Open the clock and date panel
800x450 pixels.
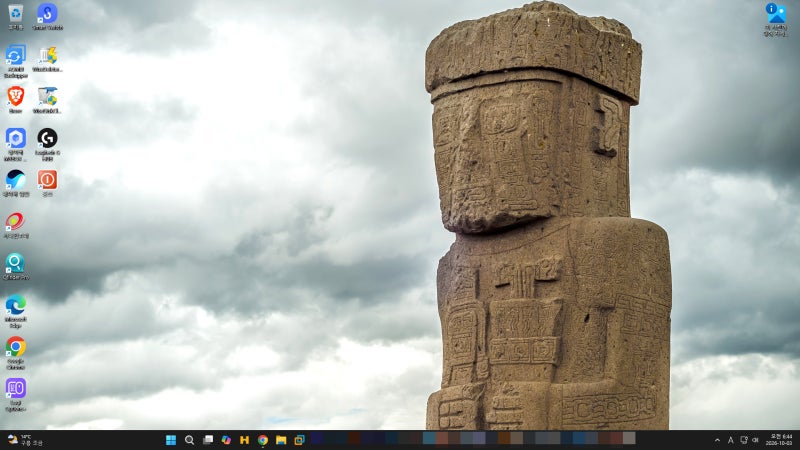(779, 440)
